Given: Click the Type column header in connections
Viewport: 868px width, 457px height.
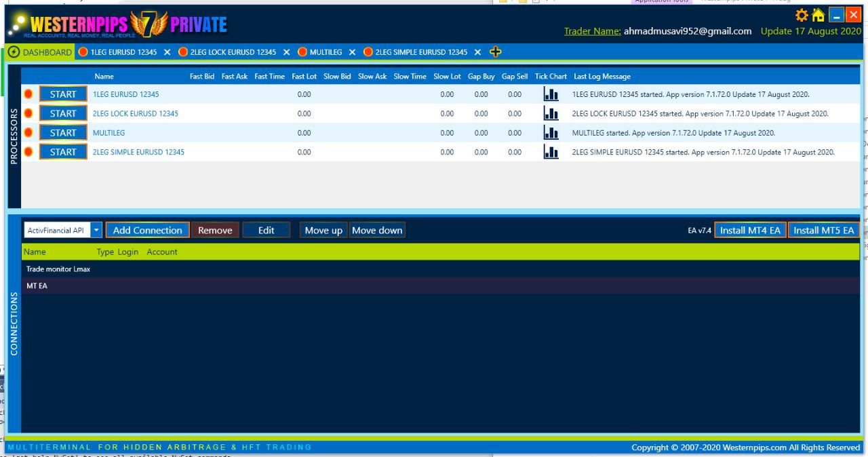Looking at the screenshot, I should pyautogui.click(x=105, y=252).
